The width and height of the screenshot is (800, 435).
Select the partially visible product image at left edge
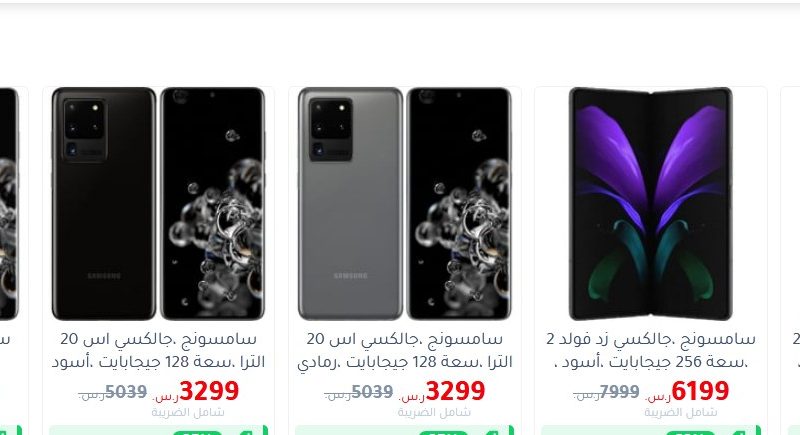pos(9,204)
